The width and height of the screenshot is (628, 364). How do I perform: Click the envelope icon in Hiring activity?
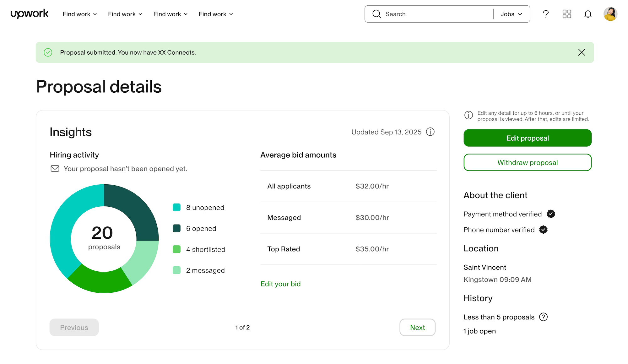[x=55, y=169]
